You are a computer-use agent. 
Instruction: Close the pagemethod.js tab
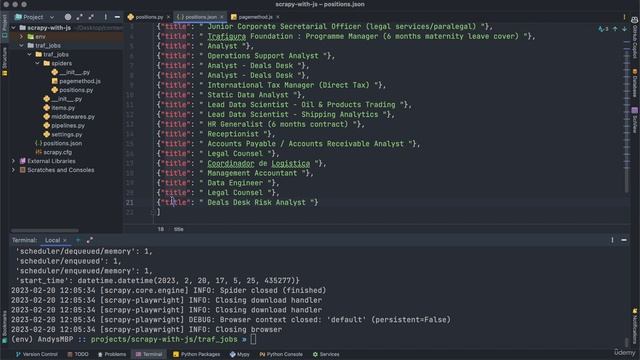[278, 17]
